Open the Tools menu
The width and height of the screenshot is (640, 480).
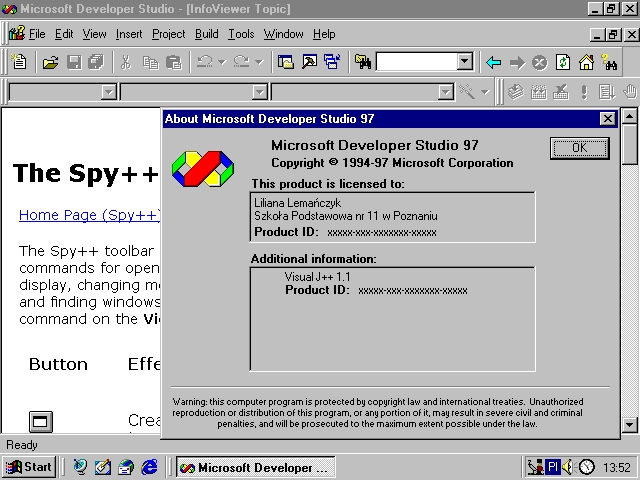[241, 34]
